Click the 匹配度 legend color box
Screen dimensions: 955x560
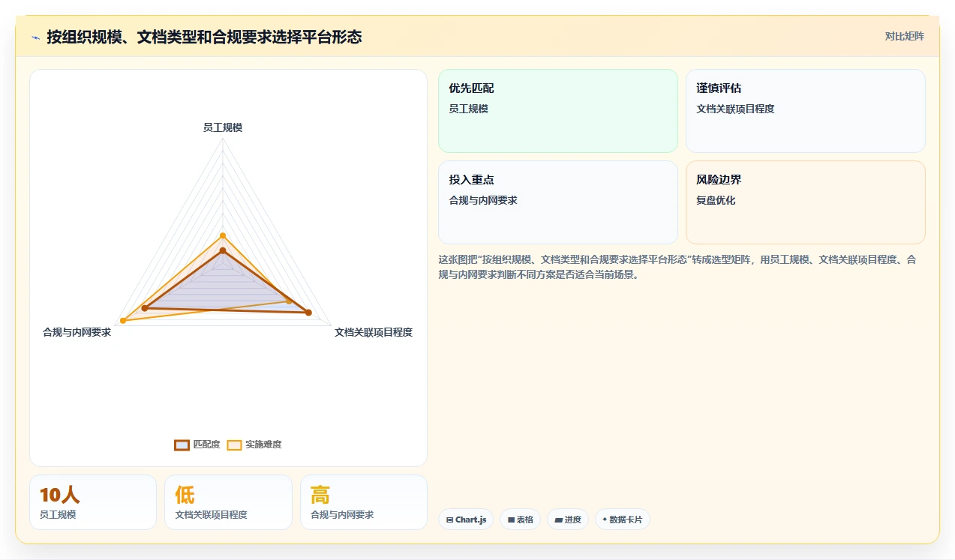(x=182, y=445)
